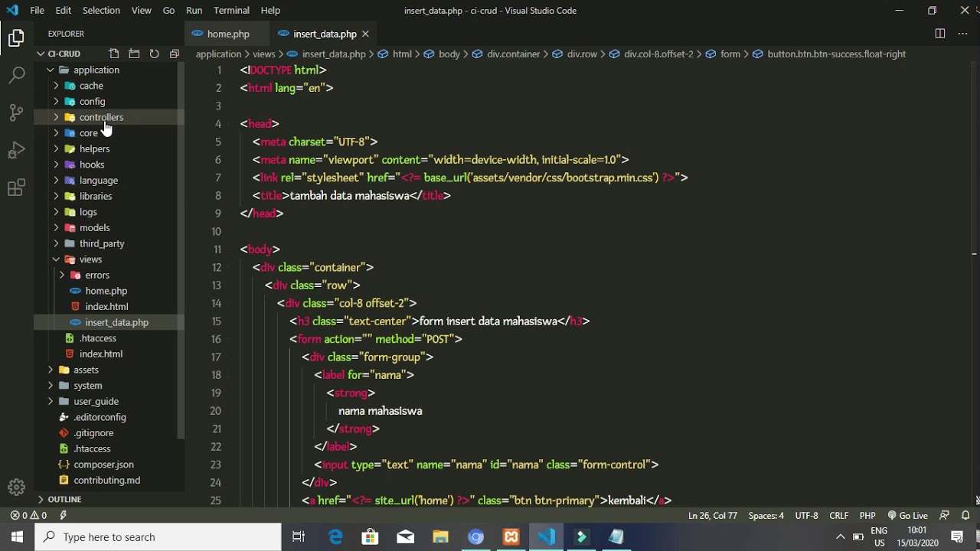Change language mode PHP in status bar
980x551 pixels.
point(867,515)
